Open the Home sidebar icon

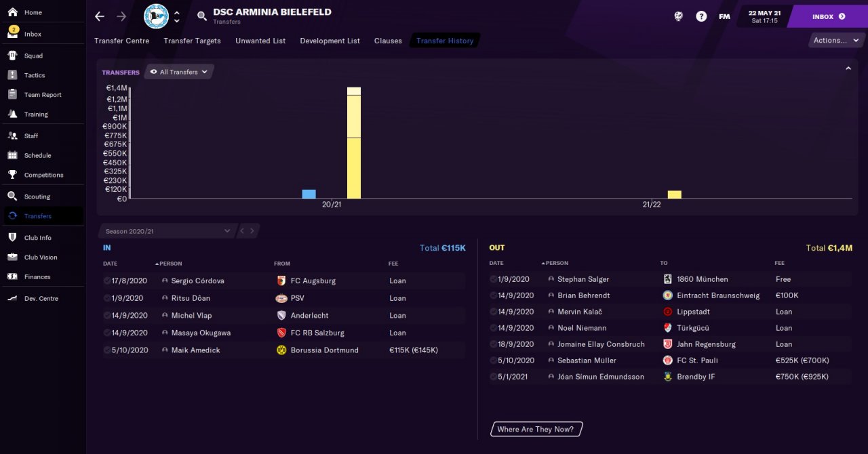pos(12,12)
